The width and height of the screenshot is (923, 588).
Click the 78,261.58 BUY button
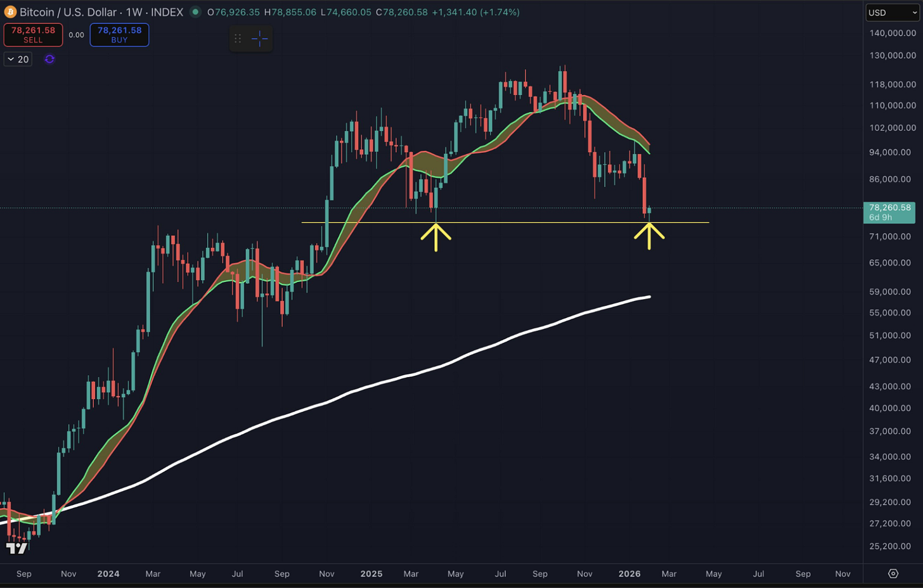[119, 35]
